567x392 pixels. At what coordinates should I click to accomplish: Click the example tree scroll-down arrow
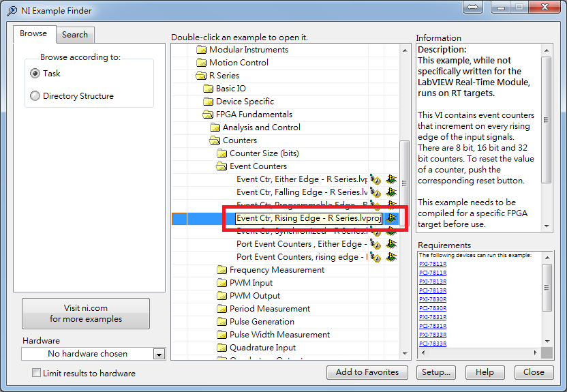(x=405, y=354)
